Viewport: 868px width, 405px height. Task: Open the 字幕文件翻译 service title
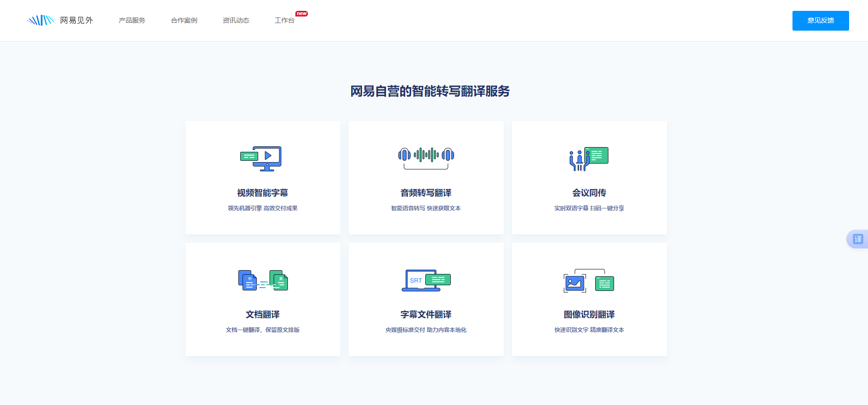pos(426,314)
